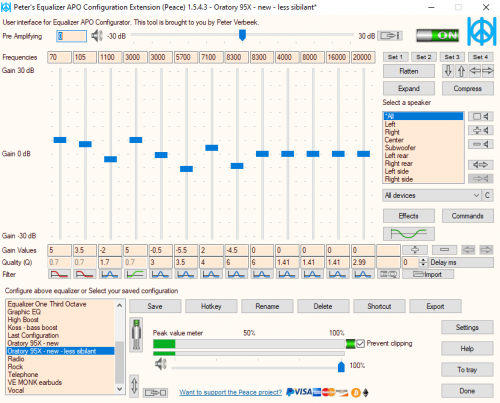500x403 pixels.
Task: Click the Peace logo icon
Action: pos(481,32)
